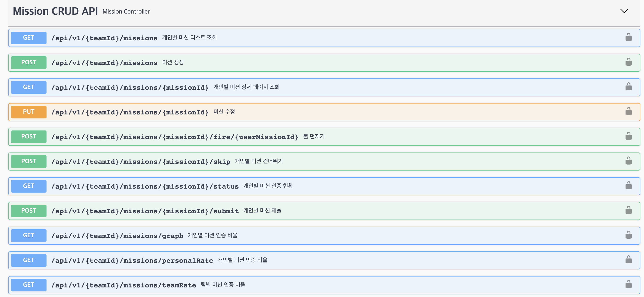
Task: Collapse the Mission CRUD API section chevron
Action: pyautogui.click(x=624, y=11)
